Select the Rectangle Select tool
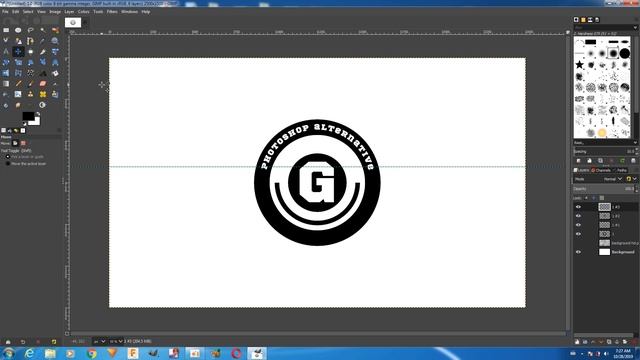 pos(6,30)
